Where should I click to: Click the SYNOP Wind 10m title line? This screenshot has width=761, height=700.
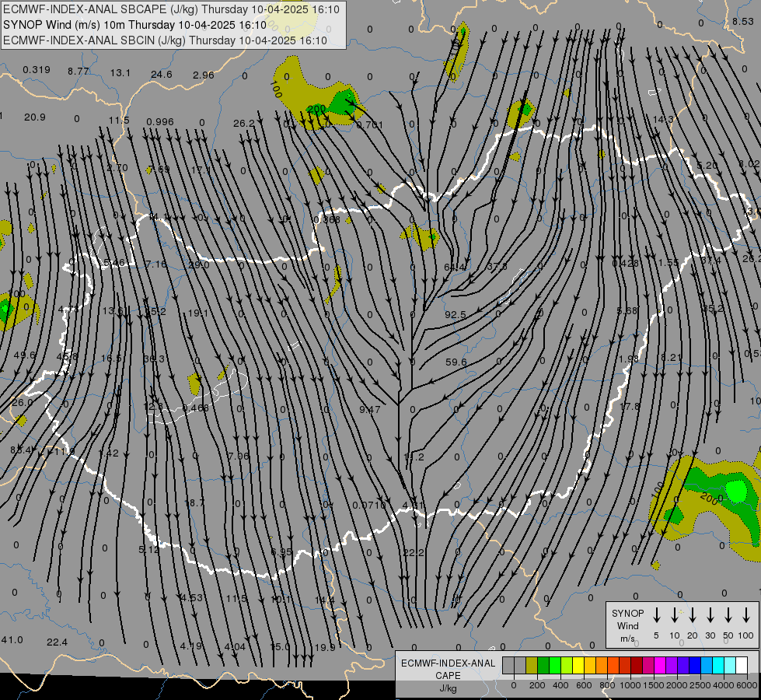point(135,25)
